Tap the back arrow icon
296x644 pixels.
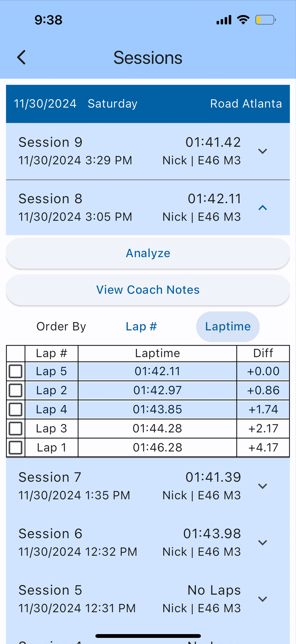[21, 57]
